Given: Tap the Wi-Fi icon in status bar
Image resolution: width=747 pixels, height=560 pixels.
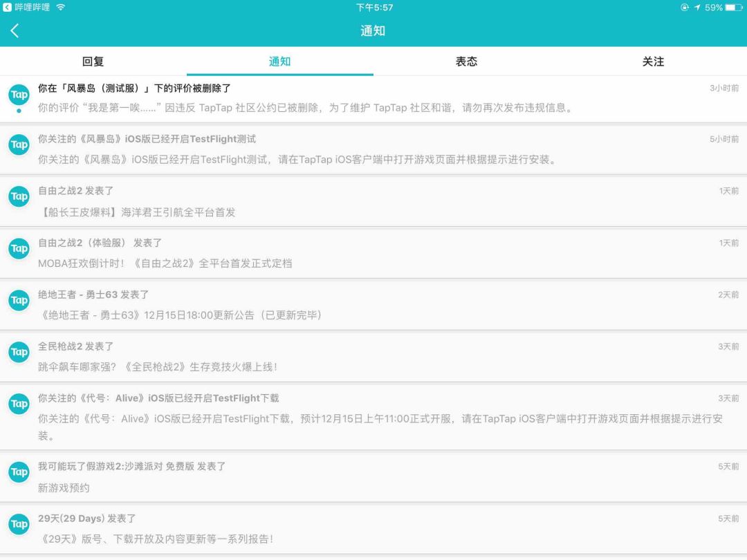Looking at the screenshot, I should click(x=60, y=7).
